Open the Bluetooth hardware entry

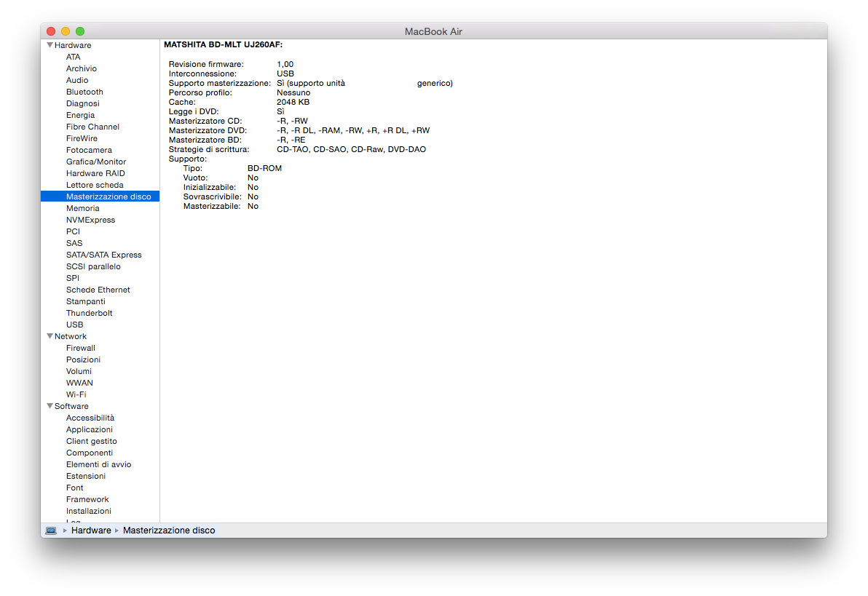coord(84,92)
